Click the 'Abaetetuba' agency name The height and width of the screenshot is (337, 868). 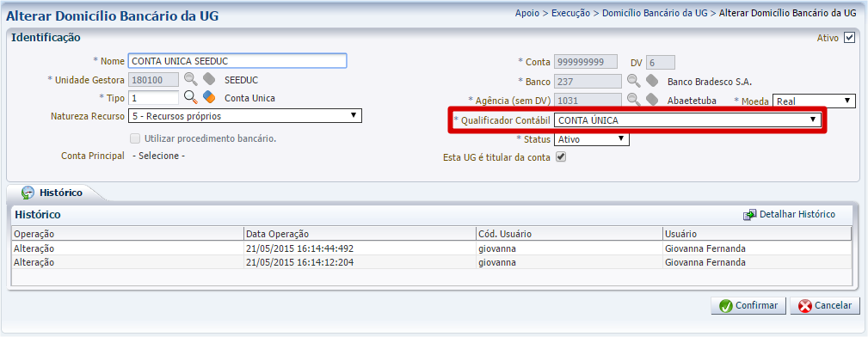coord(692,101)
